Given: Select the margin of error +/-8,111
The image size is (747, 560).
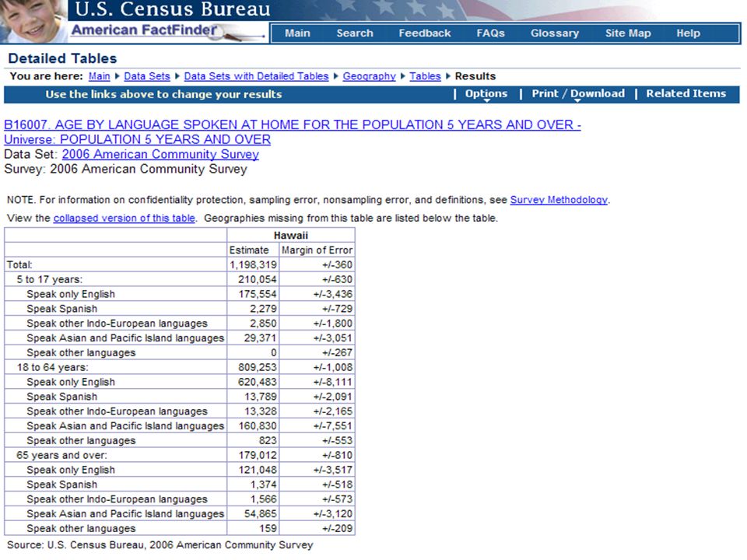Looking at the screenshot, I should click(x=333, y=382).
